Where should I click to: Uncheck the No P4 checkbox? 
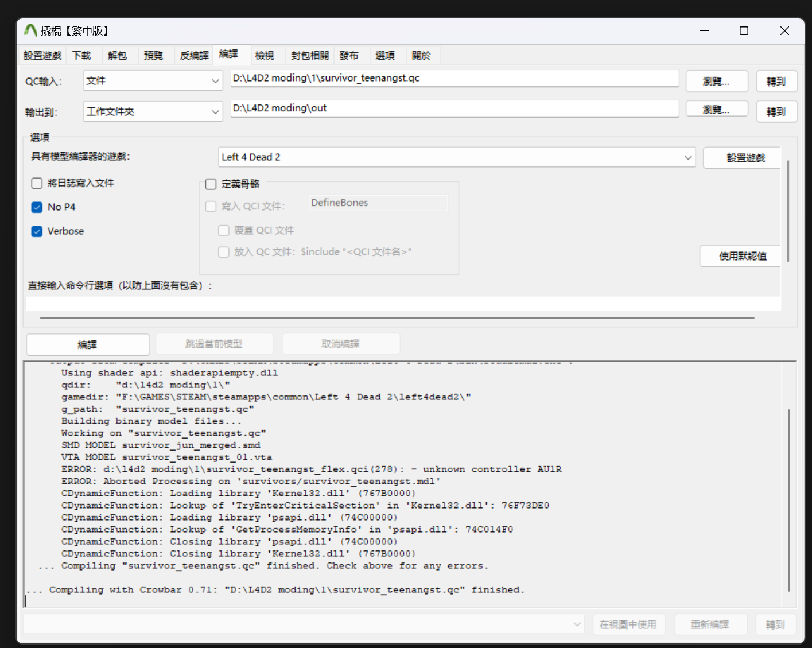pos(37,207)
